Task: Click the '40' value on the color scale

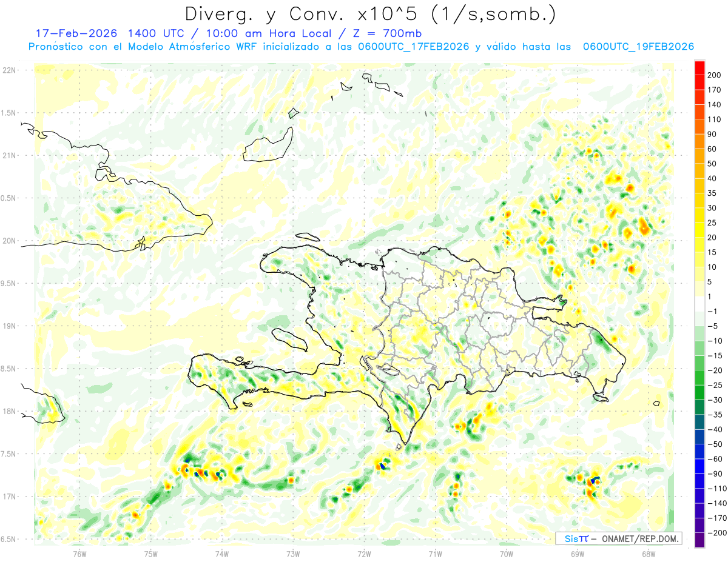Action: 713,179
